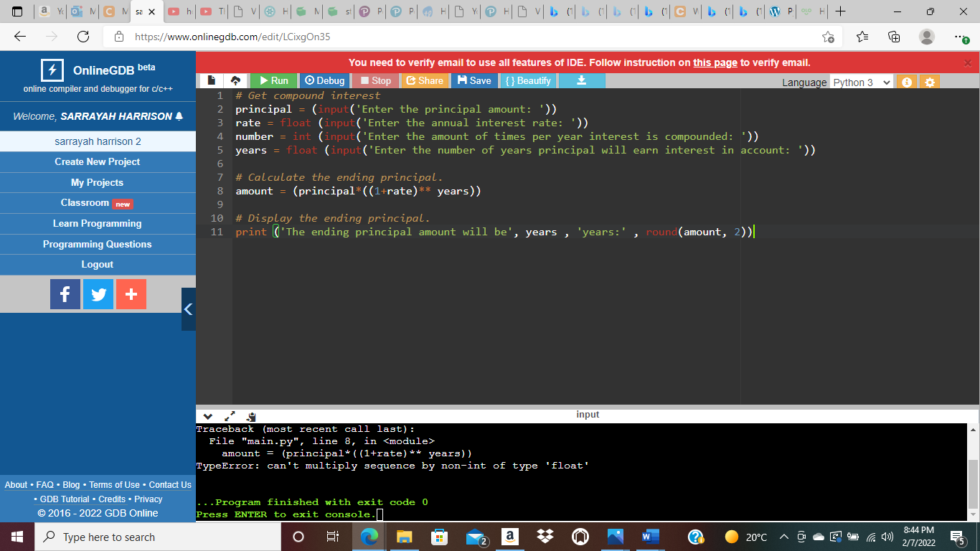Click the clipboard icon in the console toolbar
This screenshot has height=551, width=980.
click(x=250, y=416)
